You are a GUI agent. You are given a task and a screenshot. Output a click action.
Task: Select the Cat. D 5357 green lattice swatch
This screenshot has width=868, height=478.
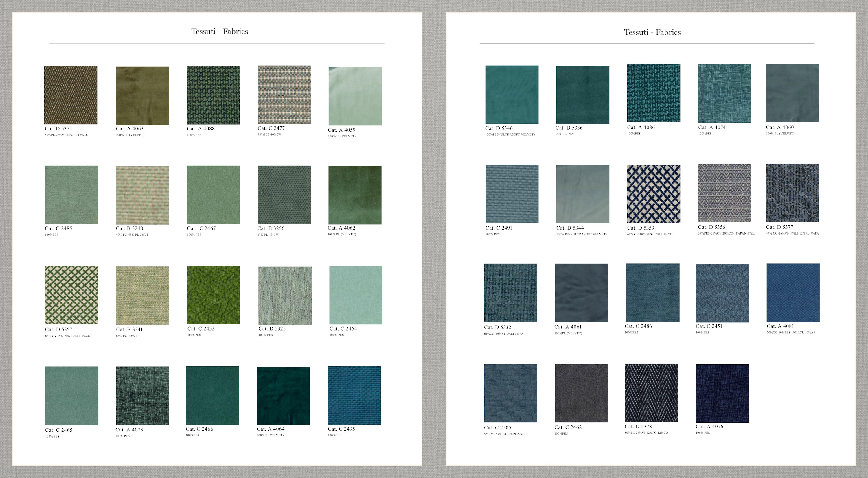tap(71, 295)
